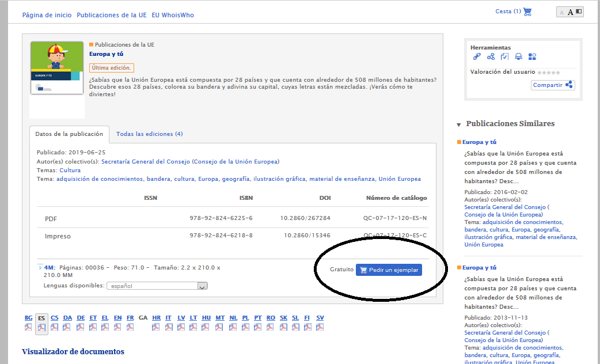Click the ilustración gráfica tag
The image size is (600, 364).
[279, 179]
